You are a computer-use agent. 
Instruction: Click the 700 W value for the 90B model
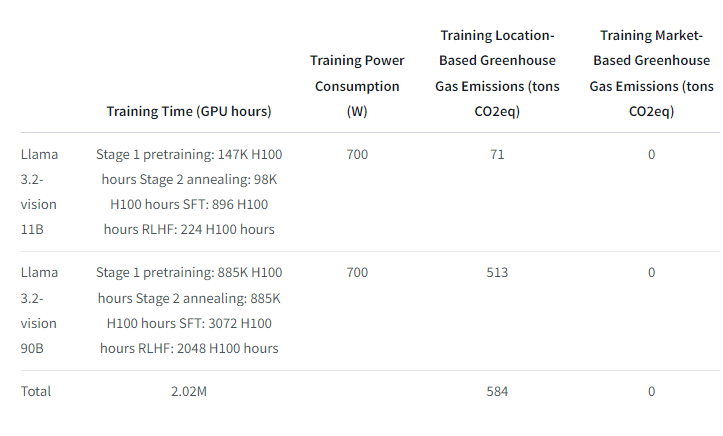[357, 273]
